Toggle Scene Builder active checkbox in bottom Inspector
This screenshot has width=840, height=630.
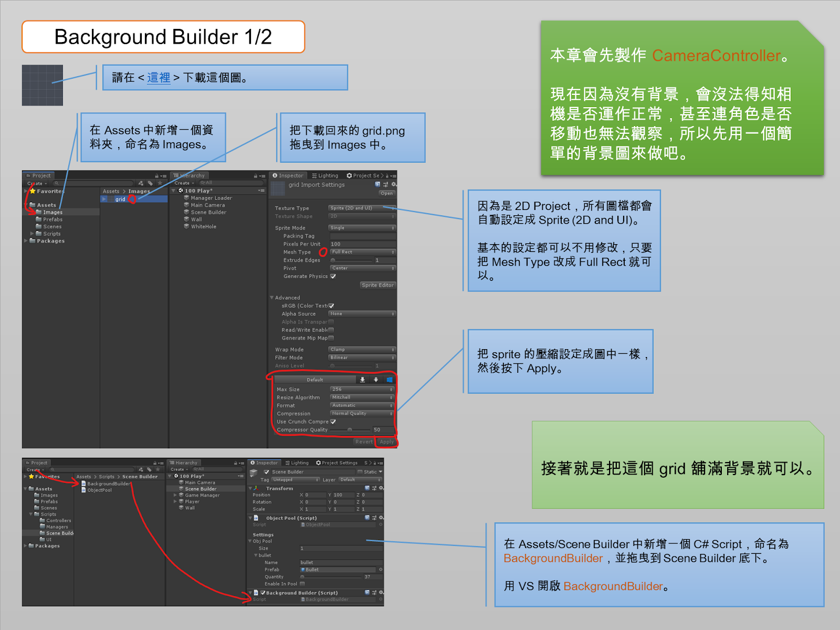[267, 472]
